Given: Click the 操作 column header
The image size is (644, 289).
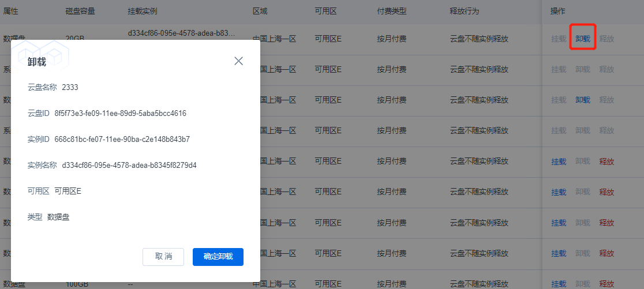Looking at the screenshot, I should pos(558,12).
